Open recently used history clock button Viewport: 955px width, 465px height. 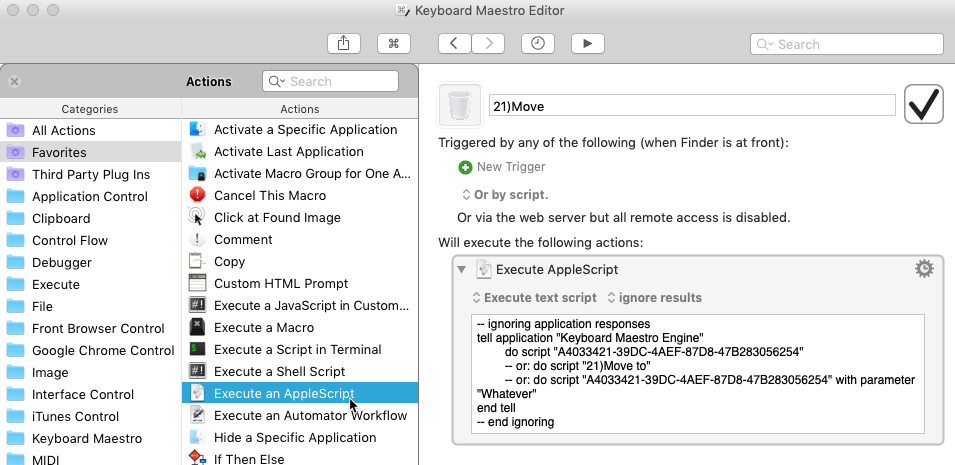coord(538,43)
